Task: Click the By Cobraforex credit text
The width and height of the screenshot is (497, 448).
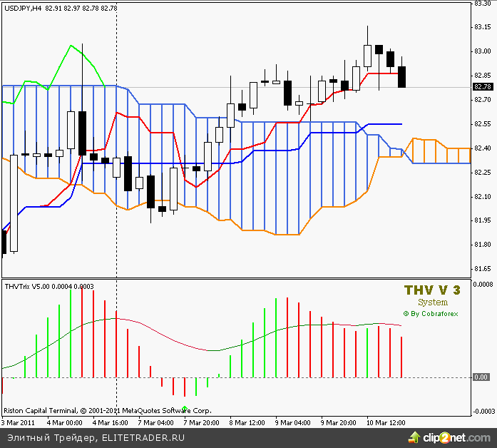Action: click(x=435, y=312)
